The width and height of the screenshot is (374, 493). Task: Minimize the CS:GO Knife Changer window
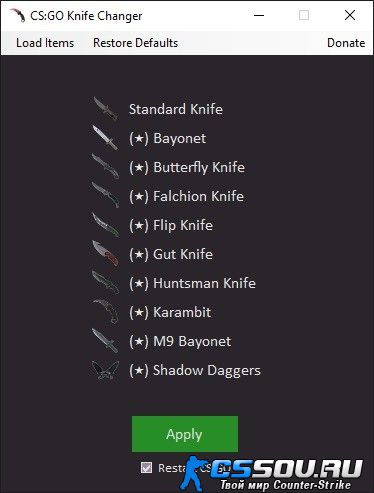(259, 15)
